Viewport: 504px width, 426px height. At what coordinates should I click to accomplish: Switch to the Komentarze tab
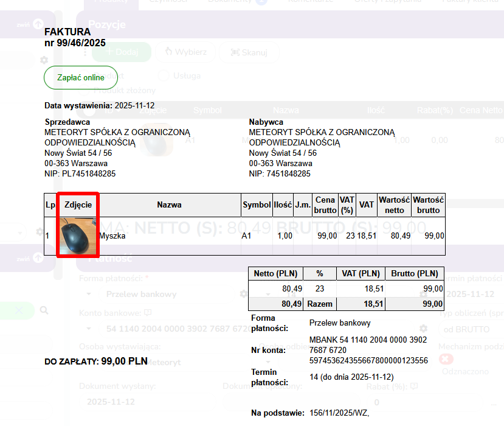pos(310,2)
